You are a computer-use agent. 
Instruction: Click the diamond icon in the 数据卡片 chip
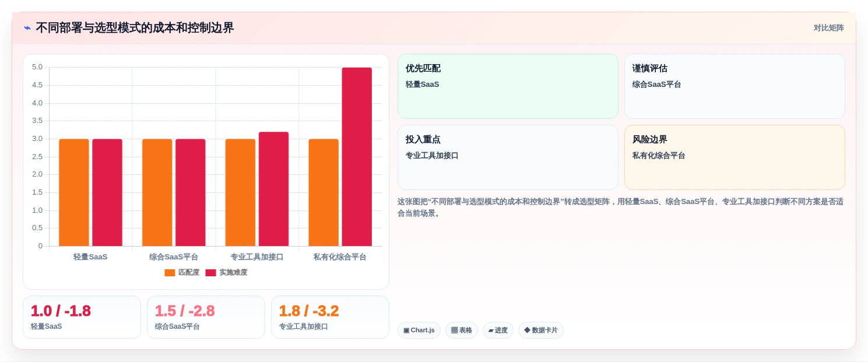[x=527, y=330]
